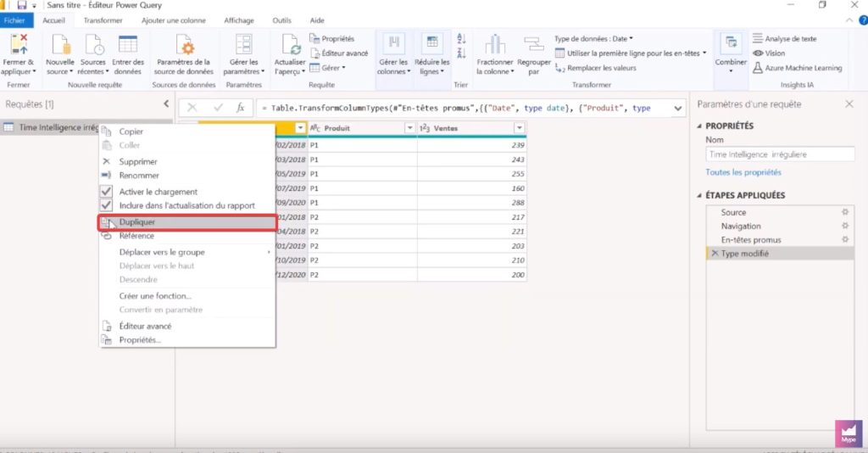This screenshot has width=868, height=453.
Task: Open Propriétés in the Requête group
Action: click(x=331, y=39)
